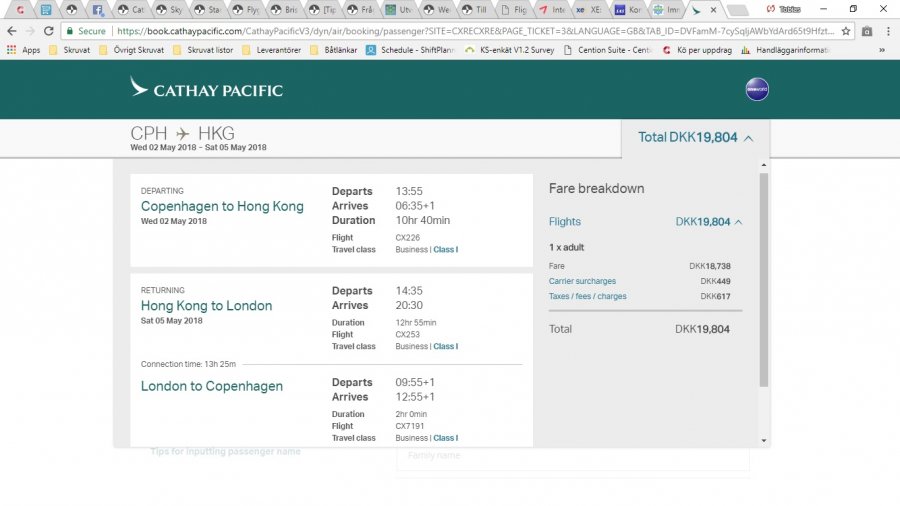This screenshot has width=900, height=506.
Task: Bookmark this page with the star icon
Action: pyautogui.click(x=845, y=31)
